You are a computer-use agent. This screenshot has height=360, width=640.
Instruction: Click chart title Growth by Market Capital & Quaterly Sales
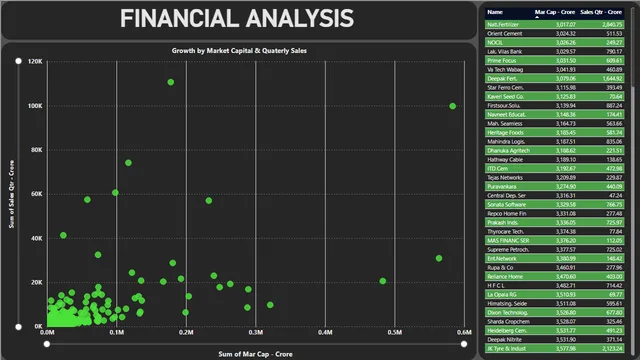click(239, 51)
